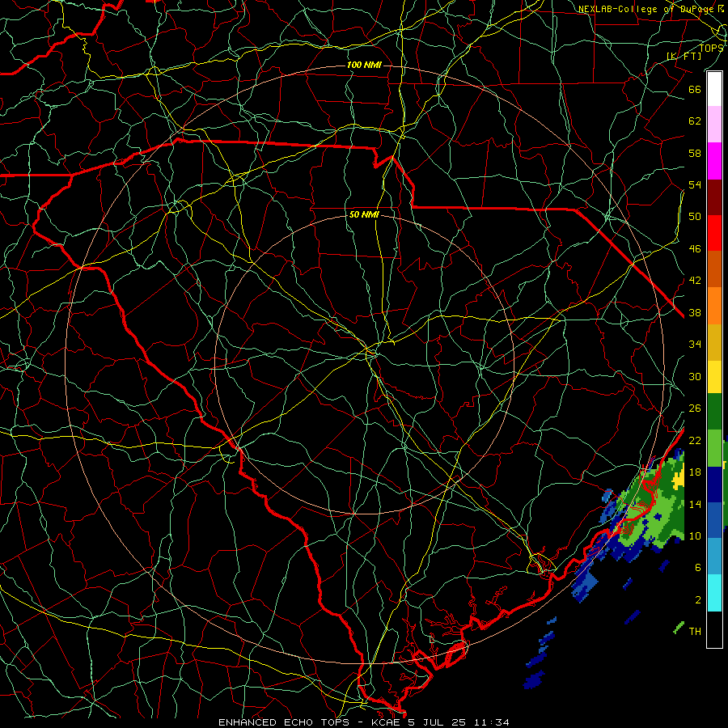Image resolution: width=728 pixels, height=728 pixels.
Task: Click the "TOPS" legend heading
Action: 711,49
